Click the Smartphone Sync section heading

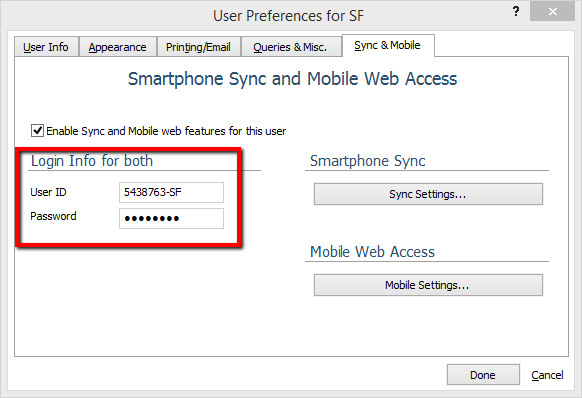pyautogui.click(x=367, y=161)
